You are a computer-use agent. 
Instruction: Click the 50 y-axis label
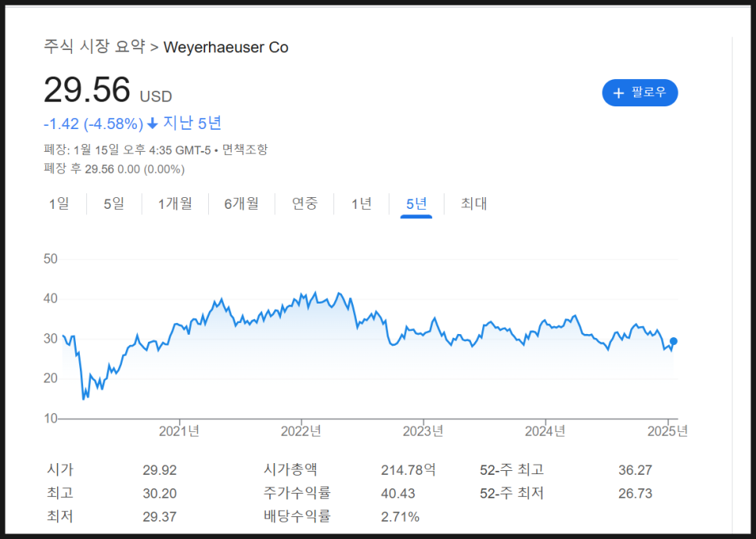(51, 259)
